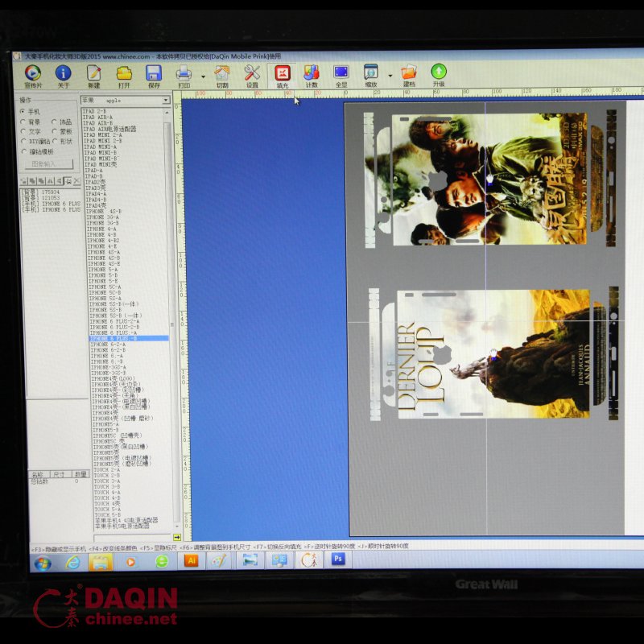Choose IPHONE 6-2-B in the model list
The width and height of the screenshot is (644, 644).
(108, 350)
